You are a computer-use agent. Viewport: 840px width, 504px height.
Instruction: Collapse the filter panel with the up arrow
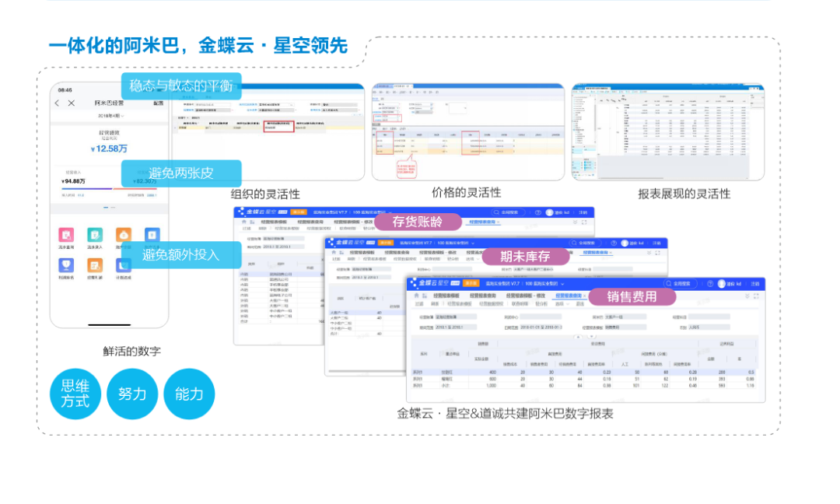(578, 336)
